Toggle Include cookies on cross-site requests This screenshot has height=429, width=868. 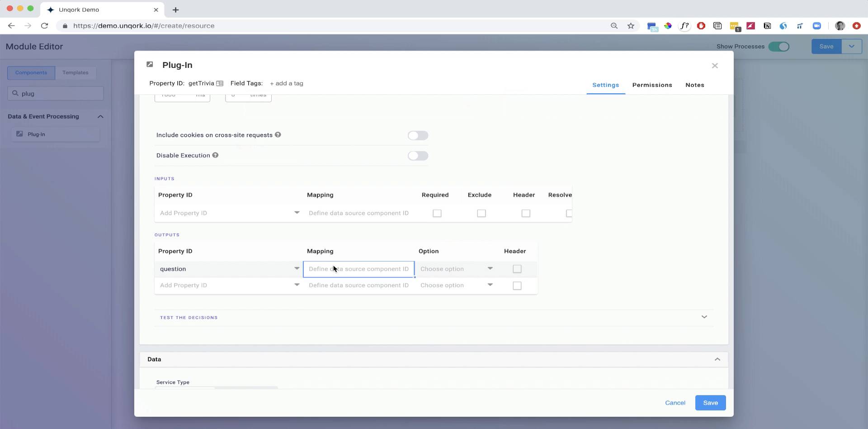pos(418,135)
